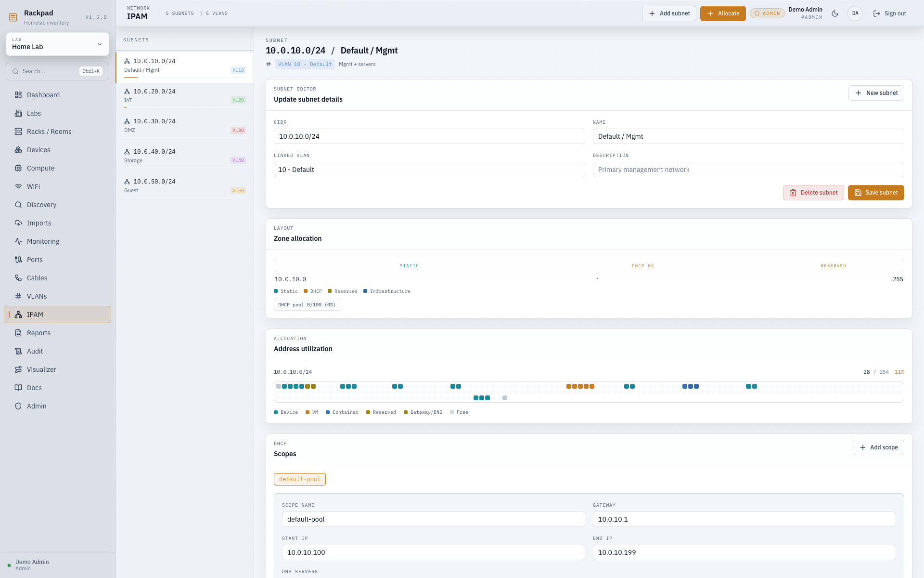Open the WiFi section
Viewport: 924px width, 578px height.
[x=57, y=186]
